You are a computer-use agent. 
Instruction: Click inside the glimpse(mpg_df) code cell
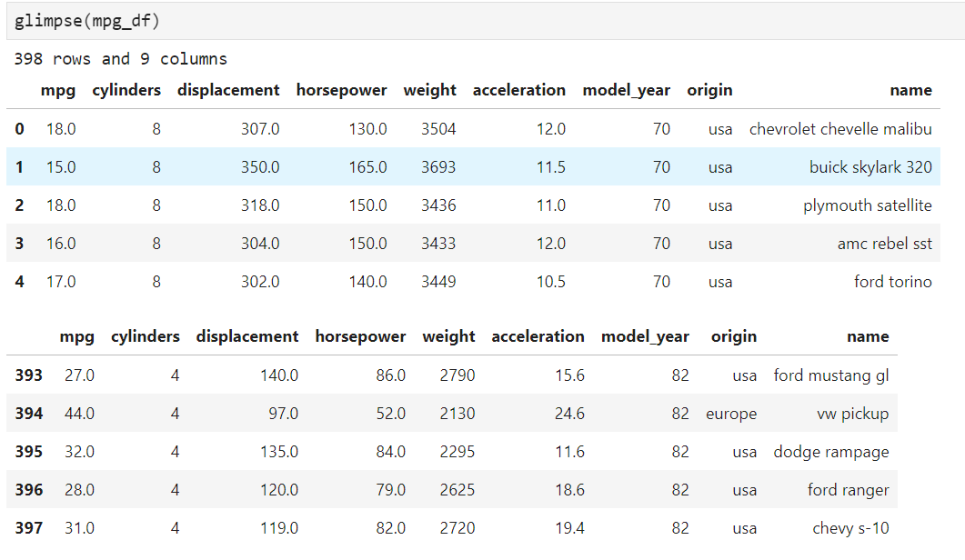tap(88, 20)
